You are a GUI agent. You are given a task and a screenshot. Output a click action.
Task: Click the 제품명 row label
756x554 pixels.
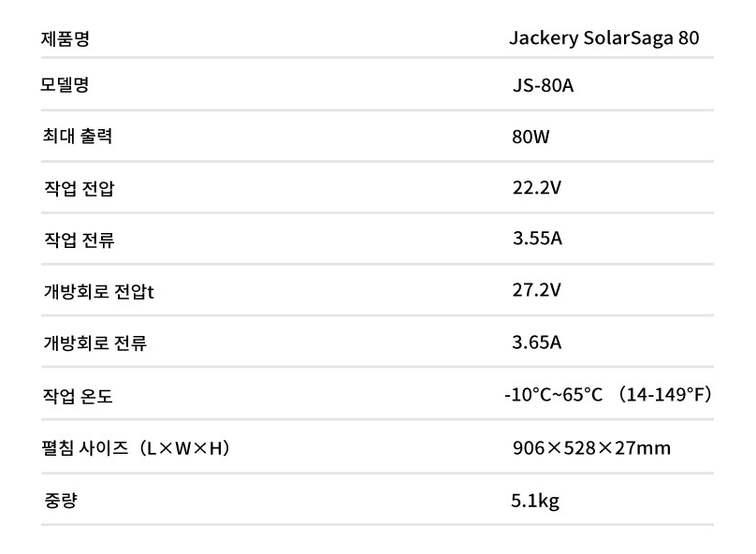[x=66, y=38]
